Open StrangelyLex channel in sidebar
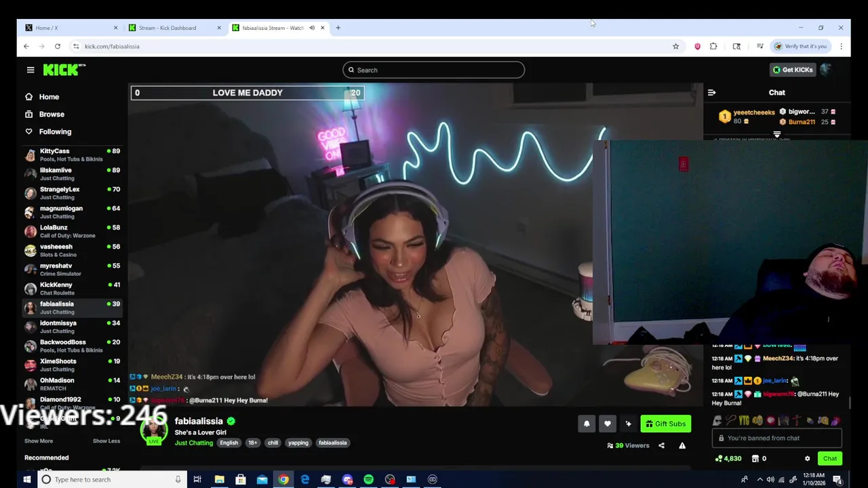 click(x=72, y=193)
